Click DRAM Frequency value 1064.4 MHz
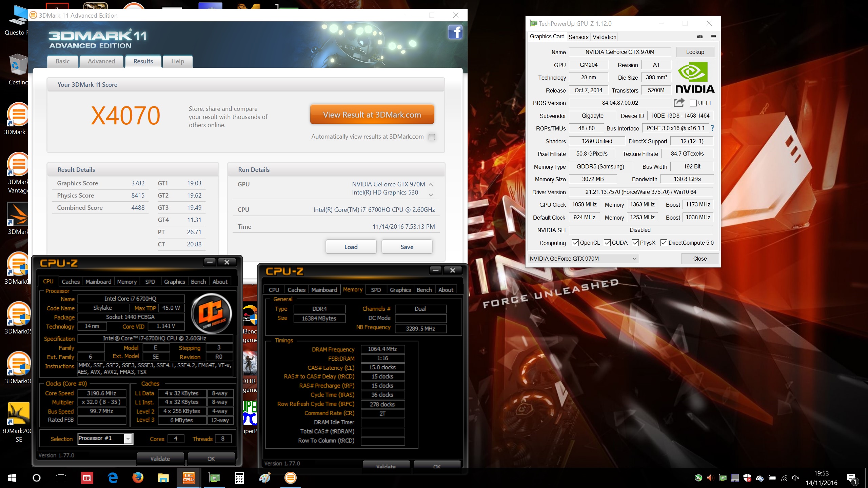The width and height of the screenshot is (868, 488). point(382,349)
